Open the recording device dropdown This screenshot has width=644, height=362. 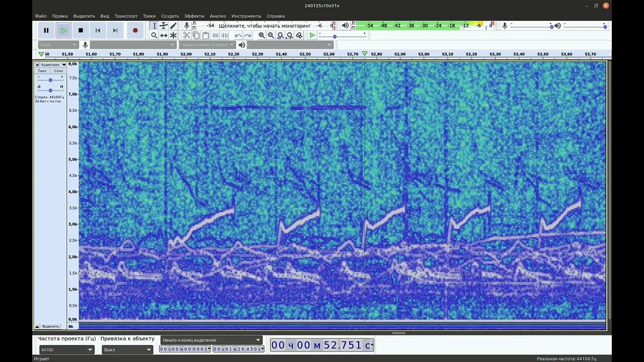[133, 45]
